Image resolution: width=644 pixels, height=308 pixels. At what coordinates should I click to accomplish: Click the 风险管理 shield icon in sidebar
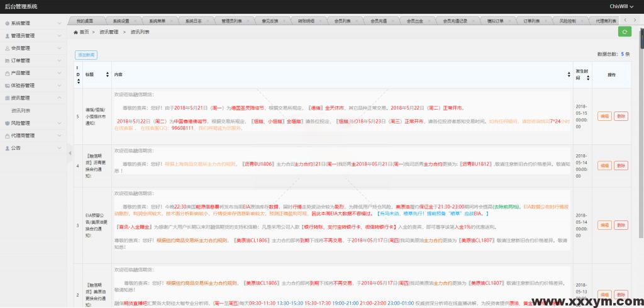(7, 123)
